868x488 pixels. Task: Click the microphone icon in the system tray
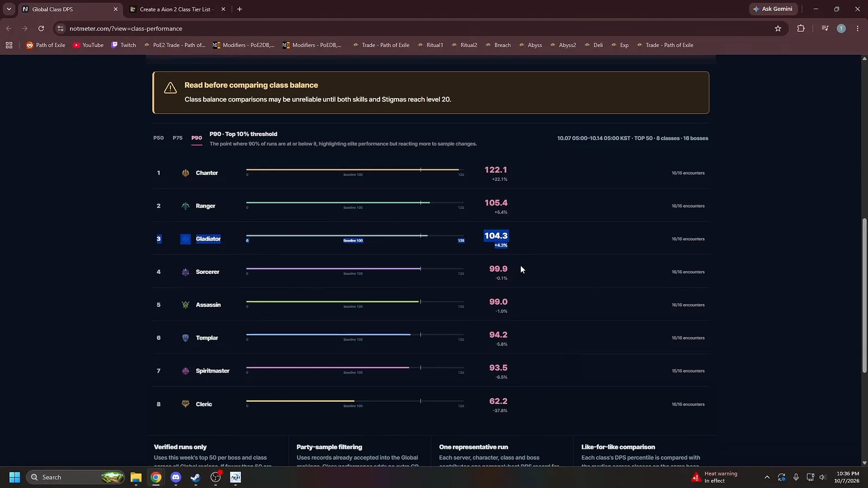point(796,477)
